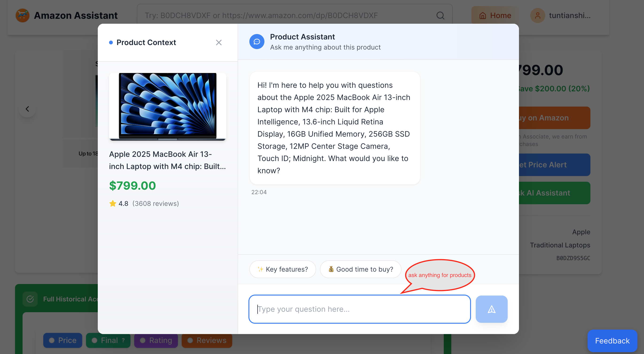The width and height of the screenshot is (644, 354).
Task: Close the Product Context panel
Action: tap(219, 42)
